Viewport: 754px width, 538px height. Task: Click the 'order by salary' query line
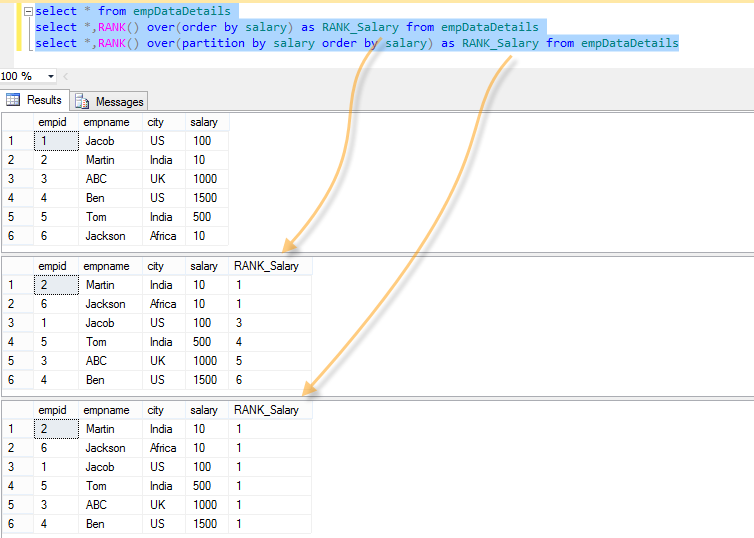[x=287, y=27]
